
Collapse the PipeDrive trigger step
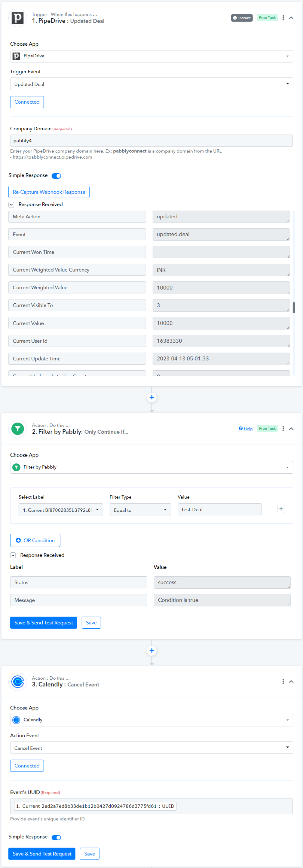pyautogui.click(x=291, y=18)
